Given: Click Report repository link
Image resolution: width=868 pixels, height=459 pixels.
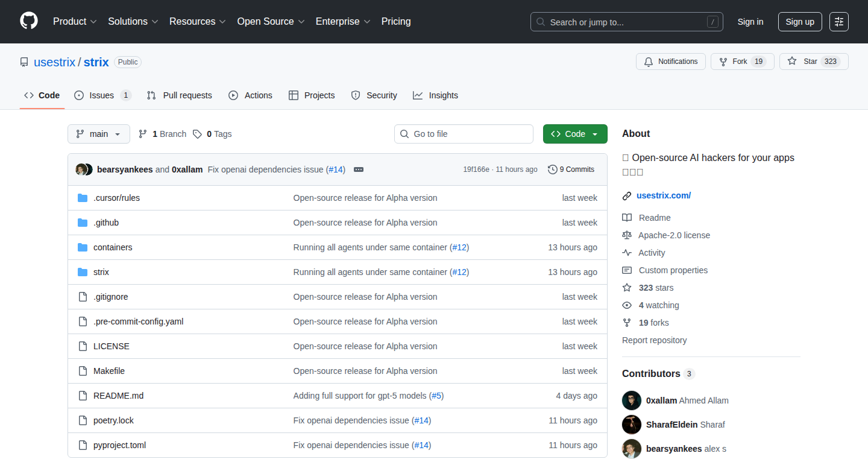Looking at the screenshot, I should [654, 340].
